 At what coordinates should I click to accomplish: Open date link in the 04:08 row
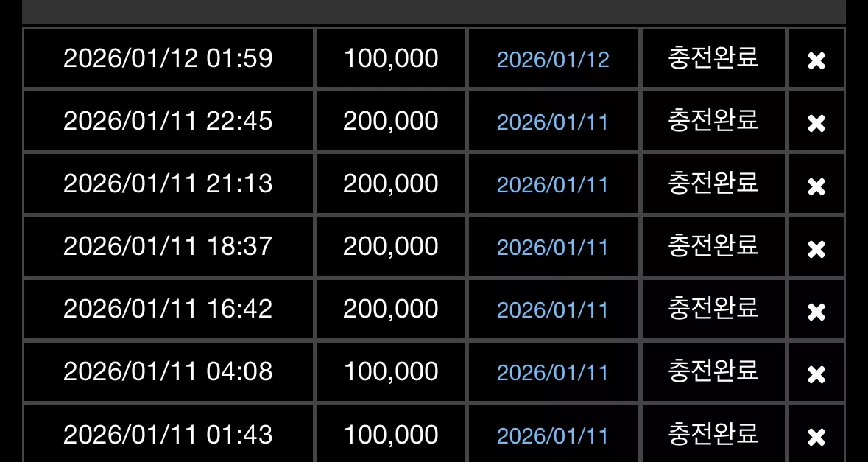click(553, 374)
